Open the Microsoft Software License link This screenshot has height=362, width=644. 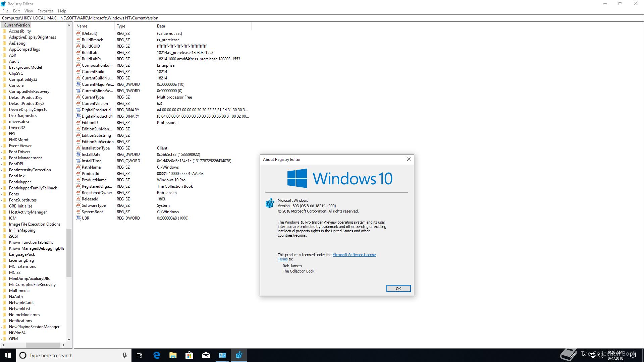point(354,255)
